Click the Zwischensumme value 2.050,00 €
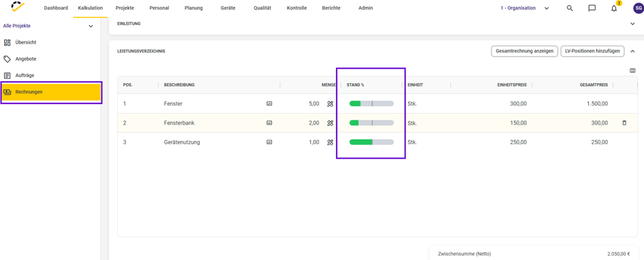 [x=619, y=254]
